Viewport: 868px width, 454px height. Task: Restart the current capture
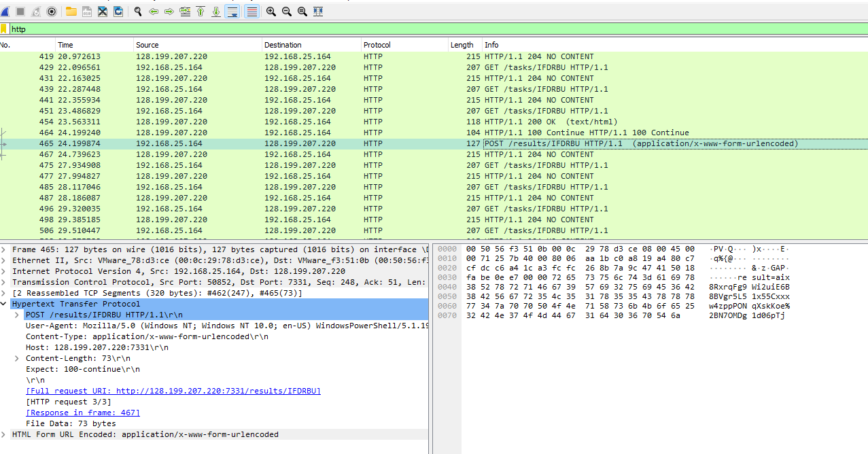tap(36, 12)
